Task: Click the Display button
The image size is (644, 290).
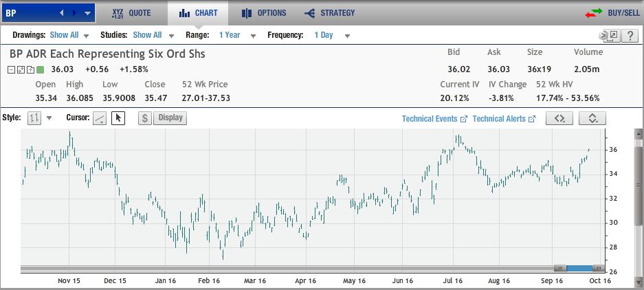Action: 170,118
